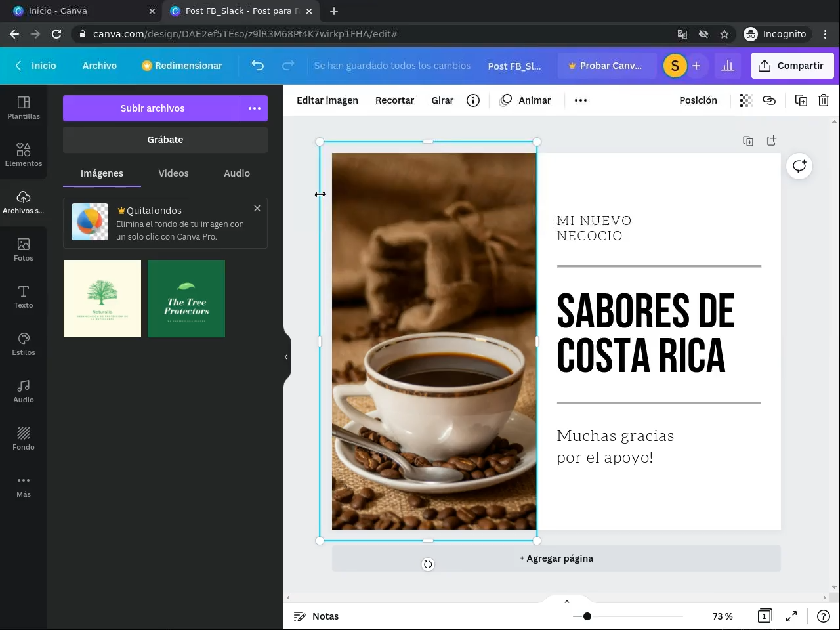Click the rotate handle below the image
Screen dimensions: 840x630
pos(428,564)
